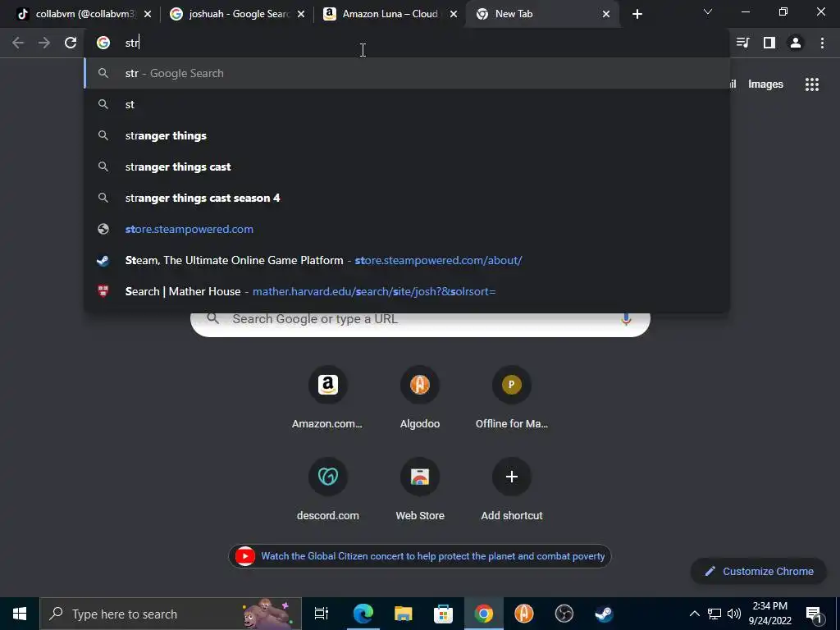Open the Algodoo taskbar icon
This screenshot has width=840, height=630.
(523, 614)
